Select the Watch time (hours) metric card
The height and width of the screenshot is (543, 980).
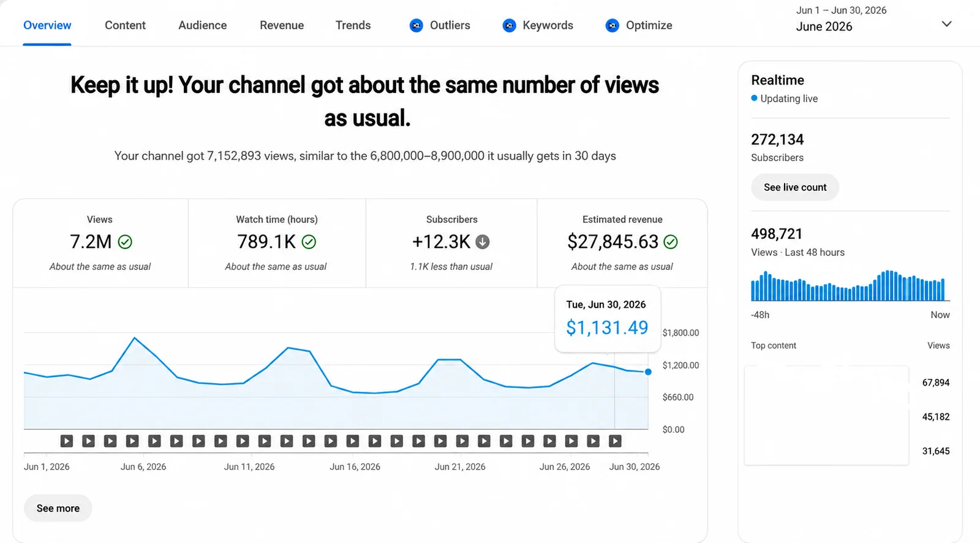277,244
